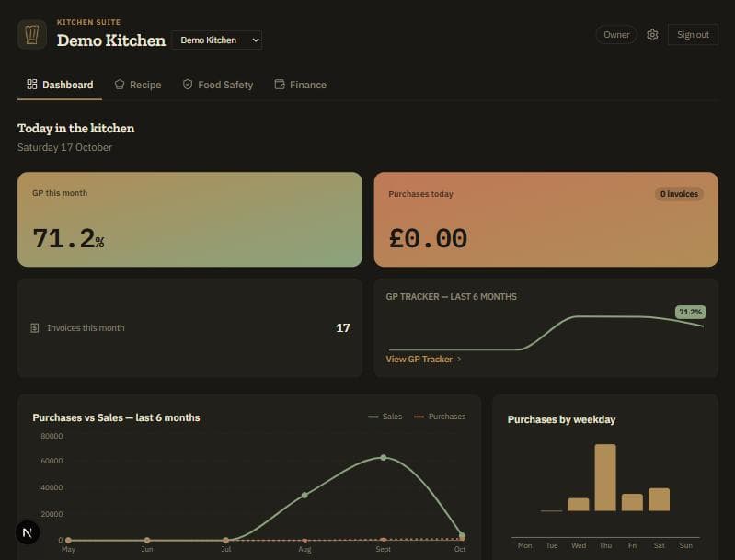Switch to the Dashboard tab

coord(60,85)
